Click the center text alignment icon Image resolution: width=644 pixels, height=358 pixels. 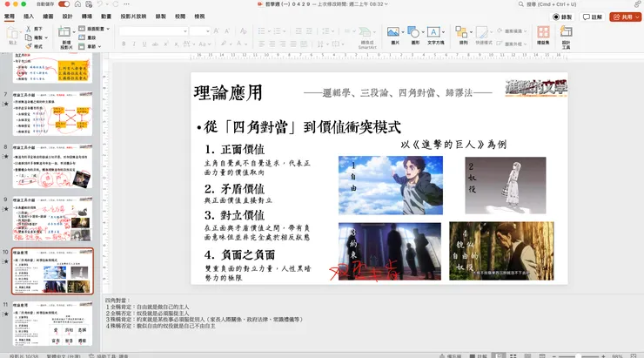tap(272, 44)
